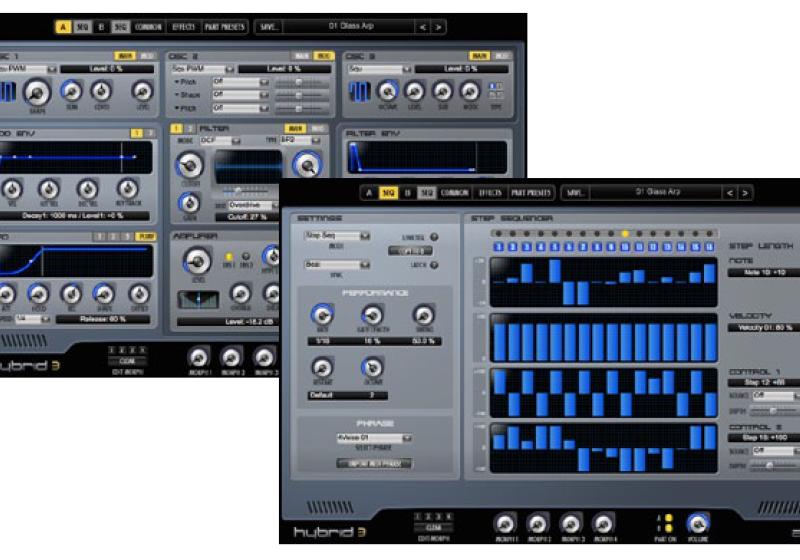Click the velocity bar graph in step sequencer
800x560 pixels.
tap(603, 337)
